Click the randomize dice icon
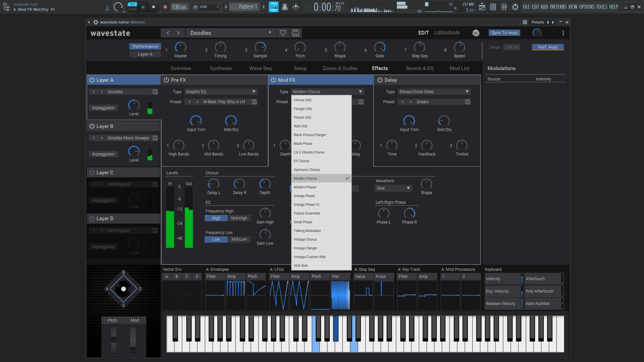Viewport: 644px width, 362px height. coord(476,33)
